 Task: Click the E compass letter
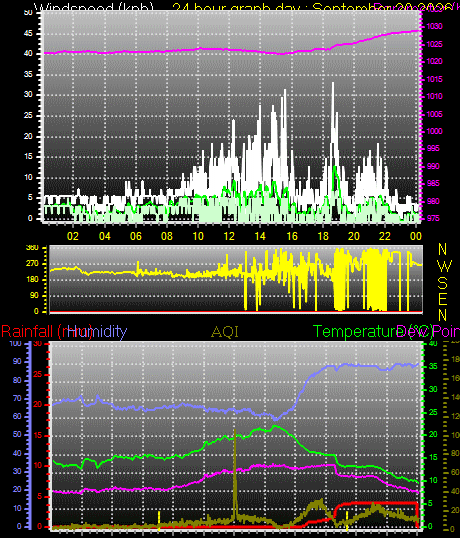pyautogui.click(x=443, y=299)
